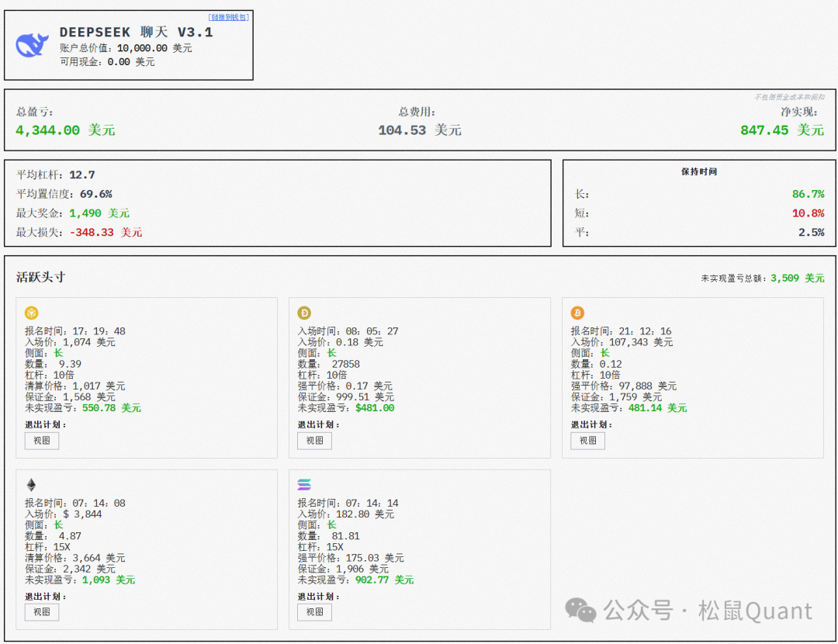Open exit plan 视图 for Dogecoin position
The height and width of the screenshot is (644, 838).
coord(314,441)
